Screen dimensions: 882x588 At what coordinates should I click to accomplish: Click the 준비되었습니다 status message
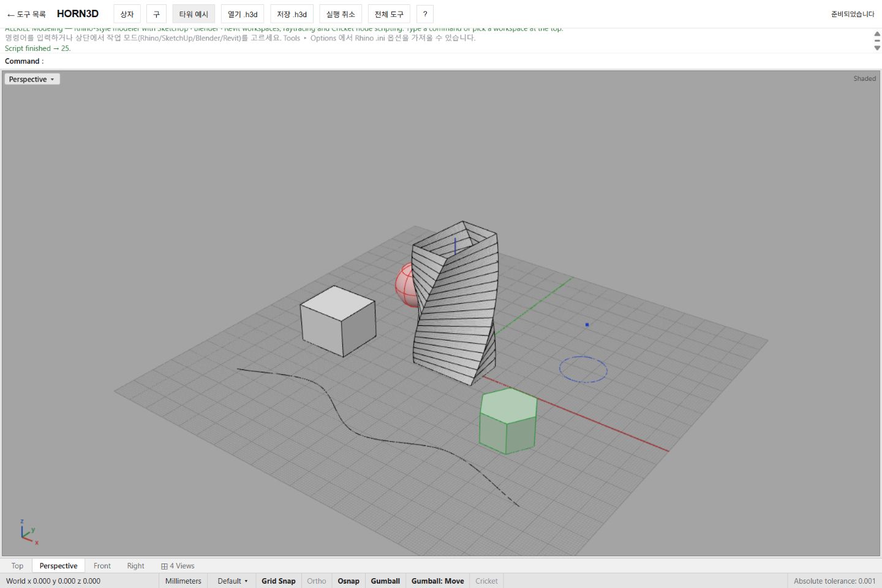tap(853, 14)
